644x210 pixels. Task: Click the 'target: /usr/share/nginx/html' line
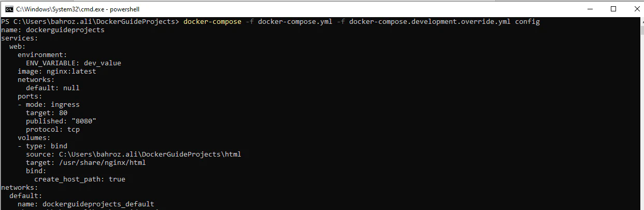86,163
